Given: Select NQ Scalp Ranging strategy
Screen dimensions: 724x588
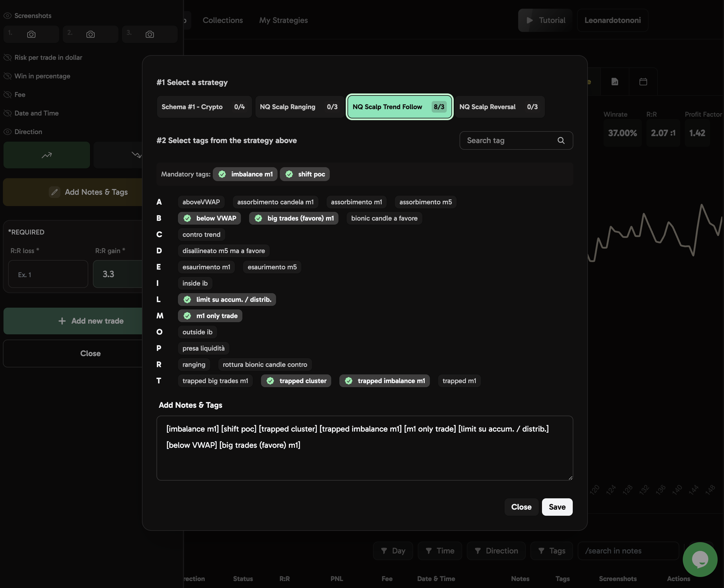Looking at the screenshot, I should [x=300, y=107].
